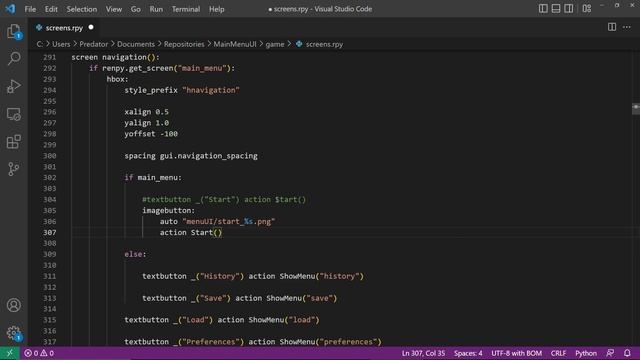Open the Source Control view
The width and height of the screenshot is (640, 360).
coord(14,169)
